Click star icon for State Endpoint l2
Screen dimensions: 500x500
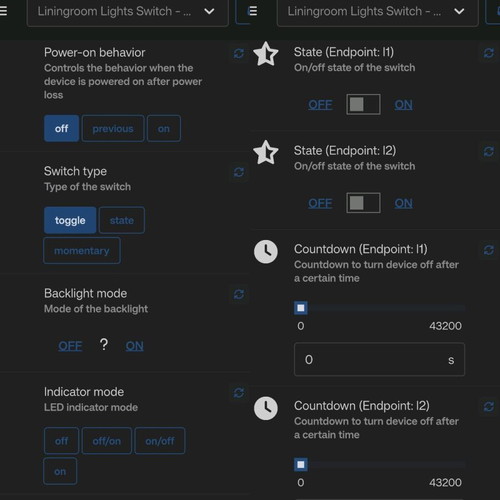coord(266,153)
